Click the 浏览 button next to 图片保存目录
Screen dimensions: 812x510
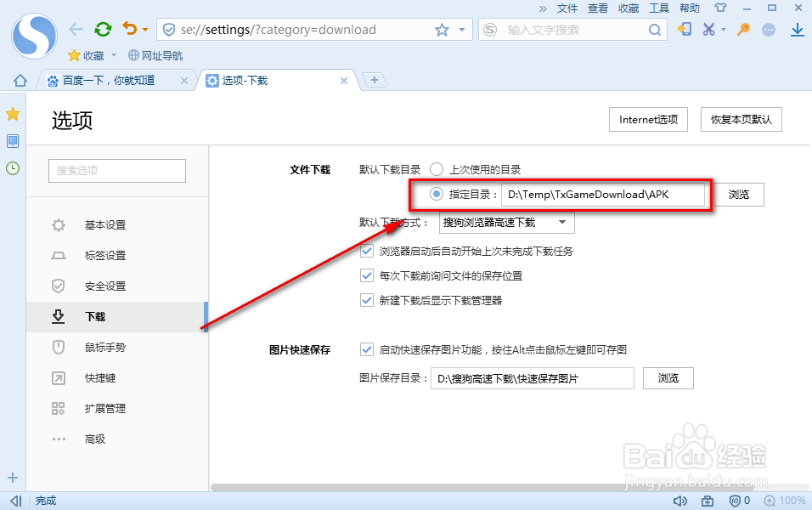[668, 378]
